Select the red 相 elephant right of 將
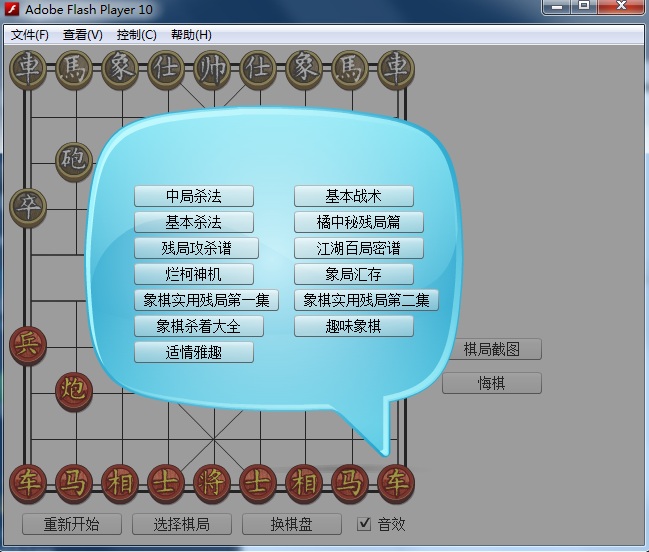This screenshot has height=552, width=649. click(304, 484)
